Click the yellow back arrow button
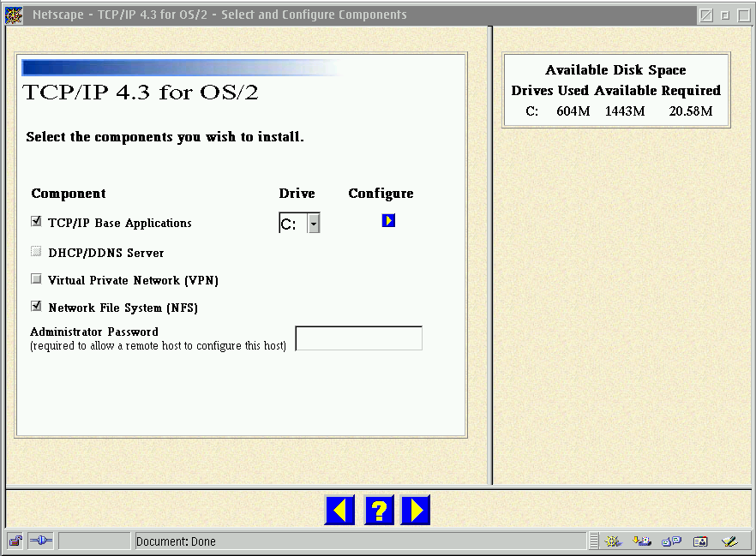756x556 pixels. [339, 511]
